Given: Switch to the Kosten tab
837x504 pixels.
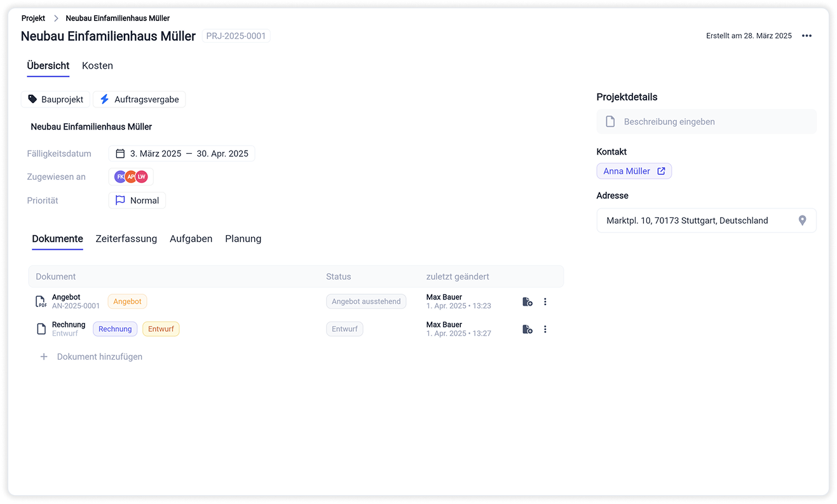Looking at the screenshot, I should pyautogui.click(x=97, y=65).
